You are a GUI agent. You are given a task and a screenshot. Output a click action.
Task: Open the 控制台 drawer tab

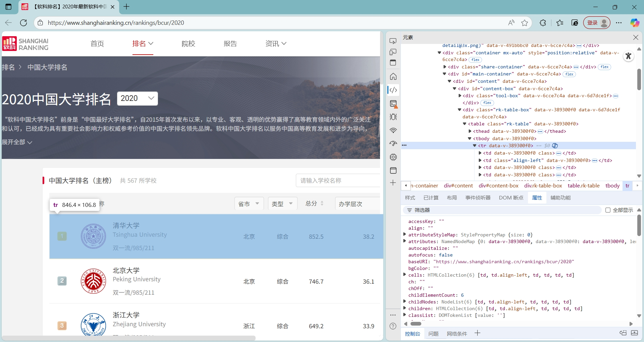click(412, 334)
